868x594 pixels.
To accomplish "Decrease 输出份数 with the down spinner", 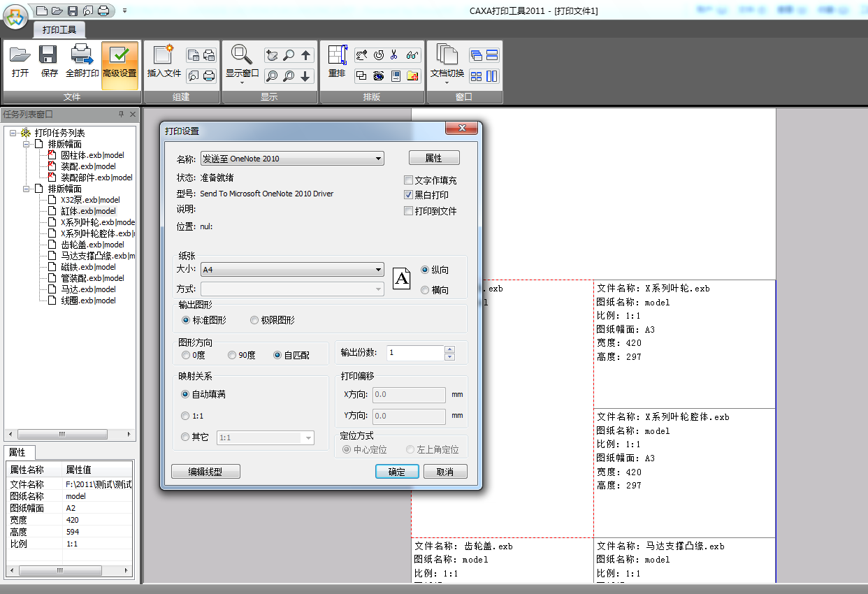I will [x=450, y=357].
